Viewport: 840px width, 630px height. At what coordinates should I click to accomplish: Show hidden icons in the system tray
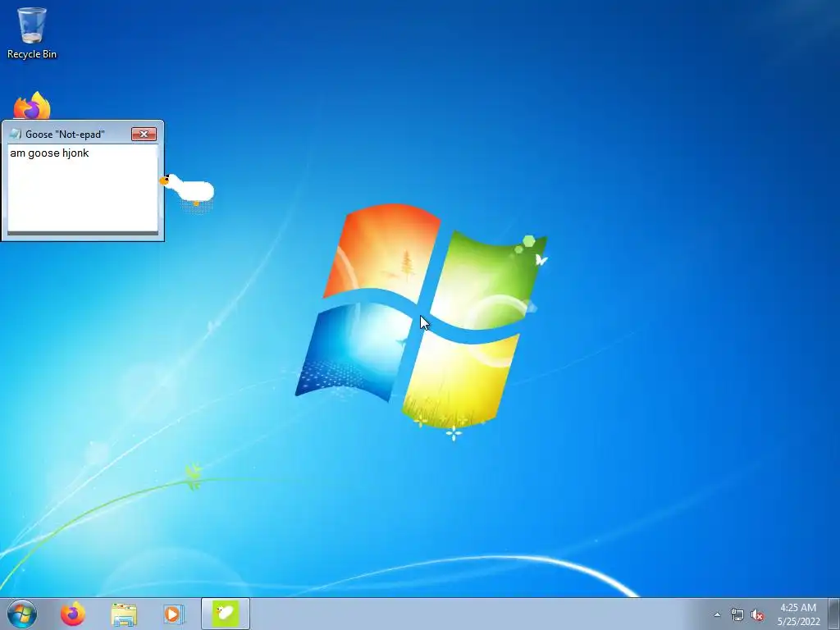coord(717,614)
